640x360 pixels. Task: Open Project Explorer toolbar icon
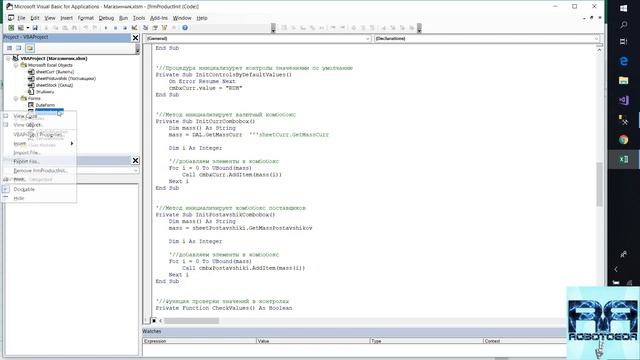tap(145, 28)
